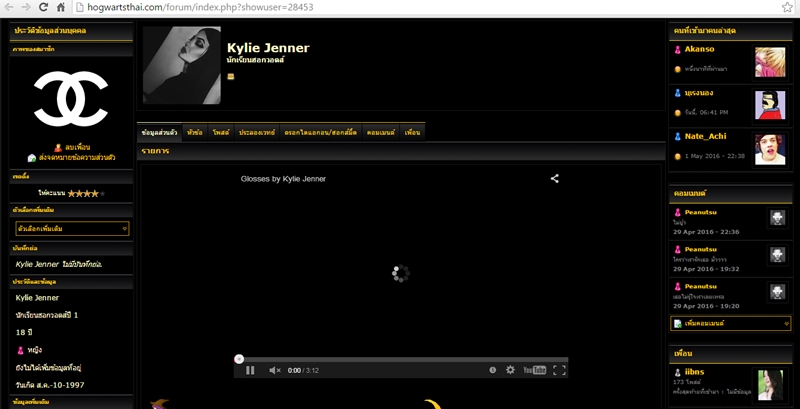The image size is (800, 409).
Task: Click the add comment page icon
Action: [x=678, y=324]
